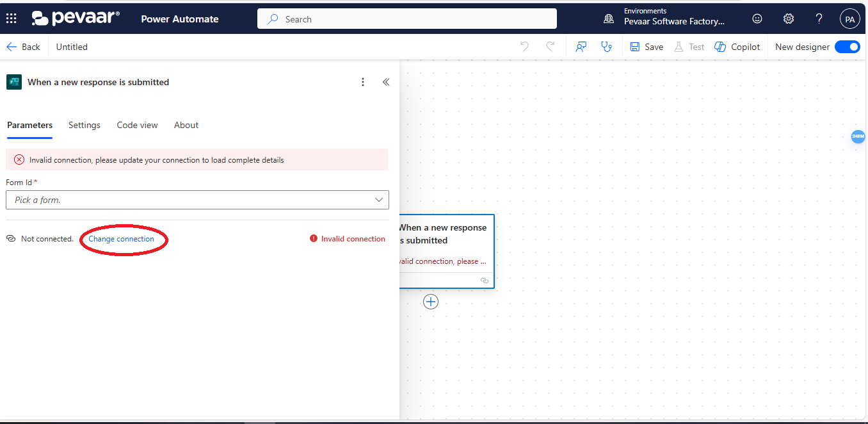Open the app launcher waffle icon
This screenshot has width=868, height=424.
(12, 19)
